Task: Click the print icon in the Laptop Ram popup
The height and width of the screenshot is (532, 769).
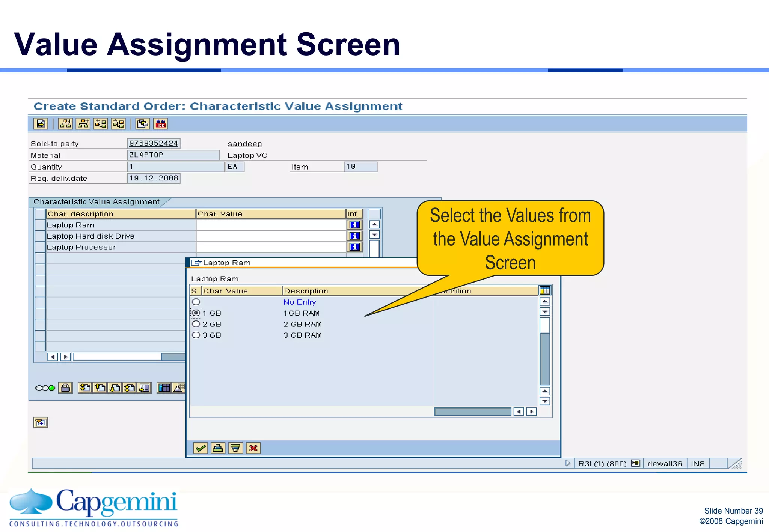Action: pos(218,448)
